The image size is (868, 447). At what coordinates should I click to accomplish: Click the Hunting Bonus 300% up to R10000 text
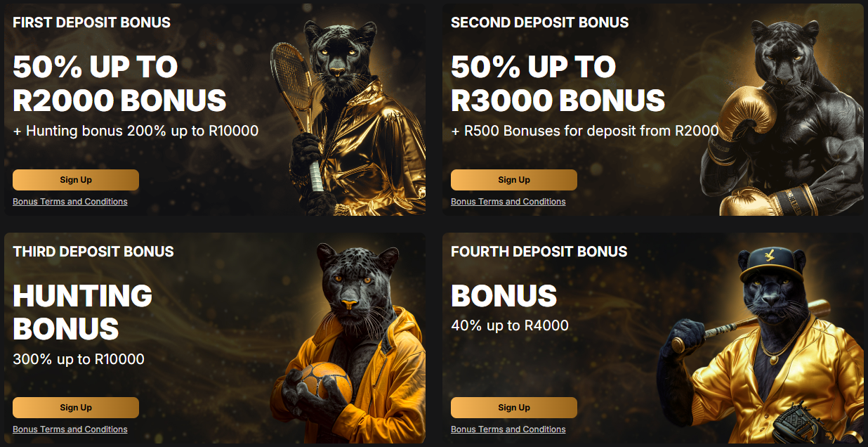point(83,324)
